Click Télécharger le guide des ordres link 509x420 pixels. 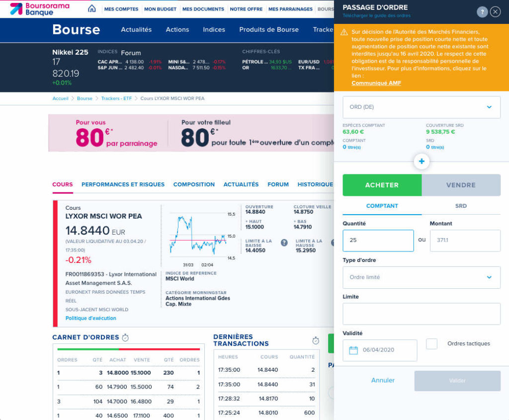coord(377,15)
